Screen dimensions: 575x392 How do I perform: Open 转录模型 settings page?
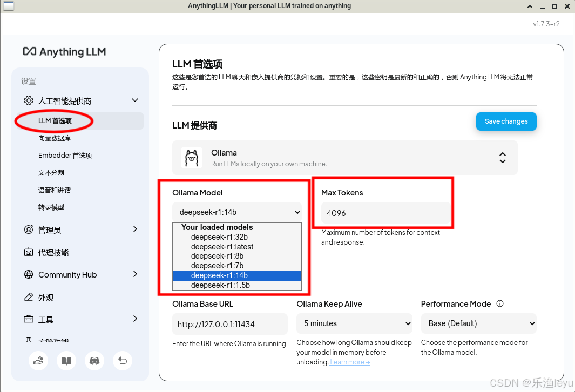click(x=51, y=207)
